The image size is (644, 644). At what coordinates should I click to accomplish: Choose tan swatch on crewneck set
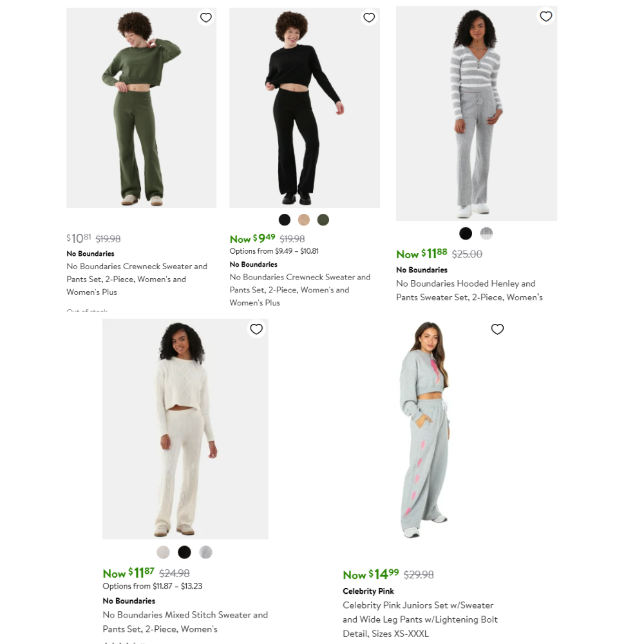[x=304, y=220]
